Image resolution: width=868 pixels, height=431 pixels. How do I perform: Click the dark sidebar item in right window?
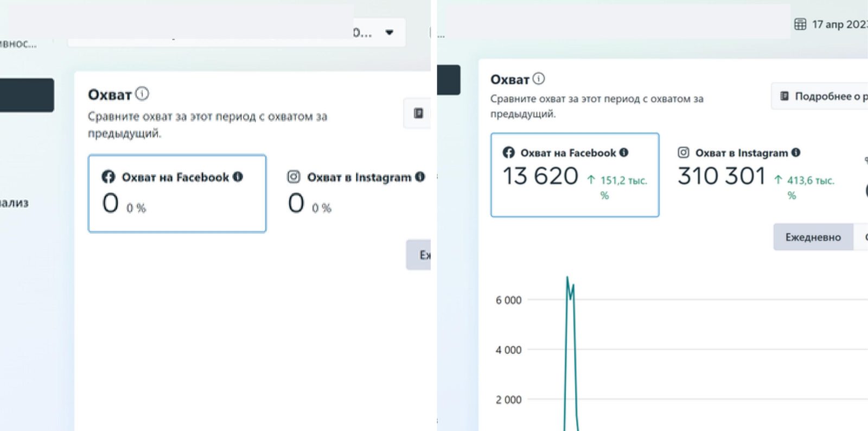pos(449,80)
